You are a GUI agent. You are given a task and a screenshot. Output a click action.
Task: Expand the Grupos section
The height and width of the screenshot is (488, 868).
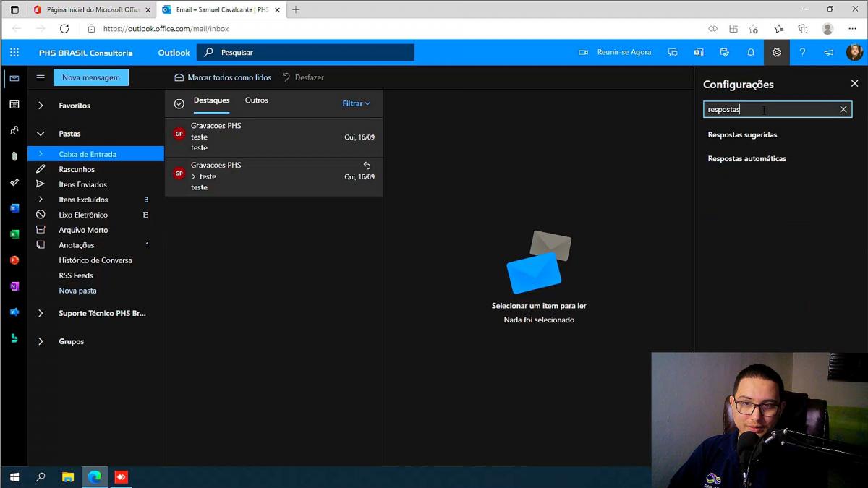(41, 341)
